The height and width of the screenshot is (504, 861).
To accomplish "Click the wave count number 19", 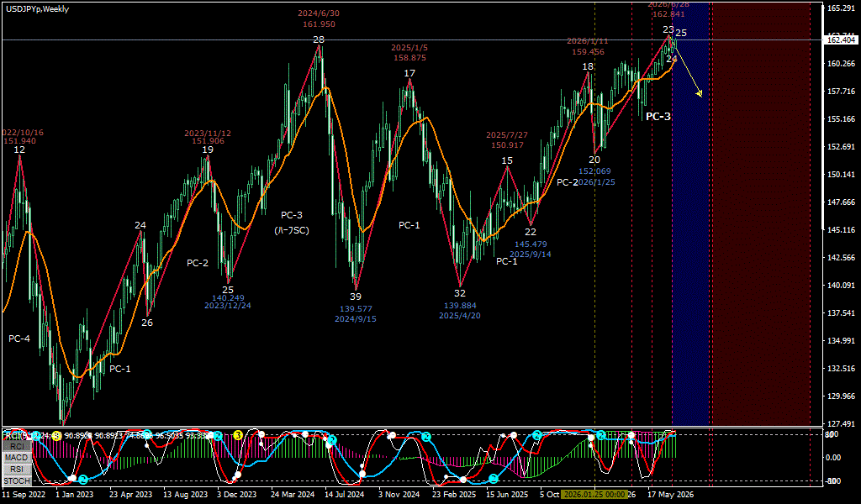I will (208, 150).
